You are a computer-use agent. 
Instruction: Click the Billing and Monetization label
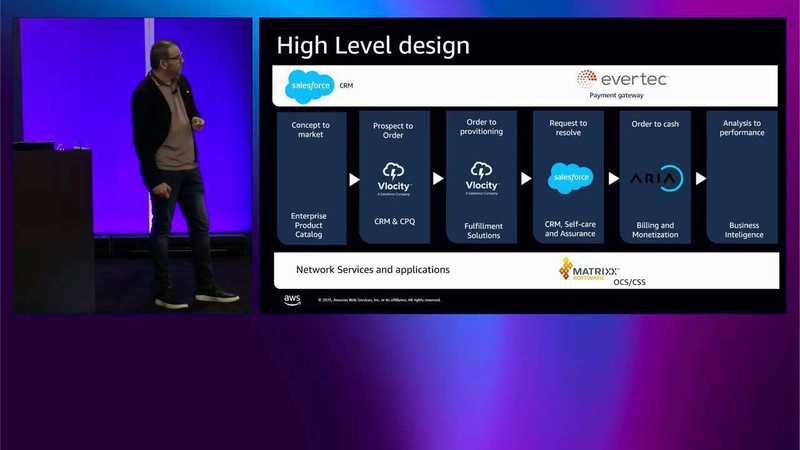click(x=654, y=230)
